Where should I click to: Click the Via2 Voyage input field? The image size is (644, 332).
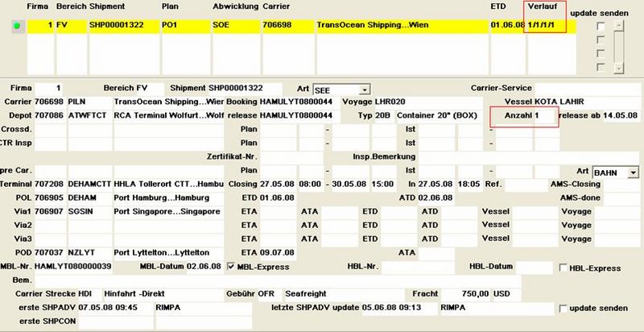pyautogui.click(x=617, y=225)
